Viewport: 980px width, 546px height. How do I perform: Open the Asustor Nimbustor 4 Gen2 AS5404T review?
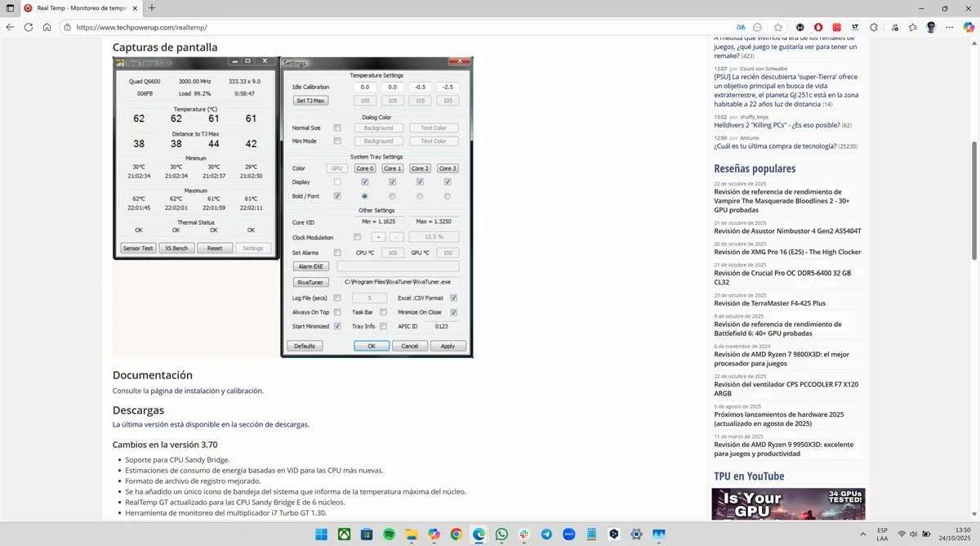(787, 231)
